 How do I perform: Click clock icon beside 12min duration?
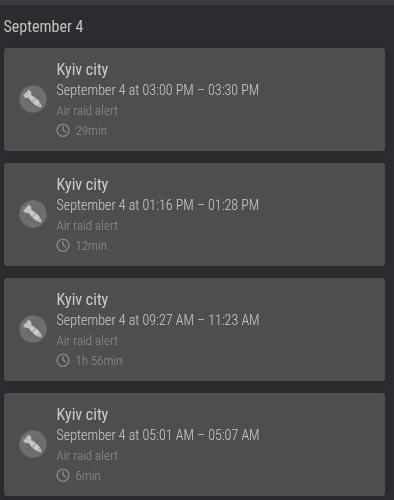tap(63, 246)
